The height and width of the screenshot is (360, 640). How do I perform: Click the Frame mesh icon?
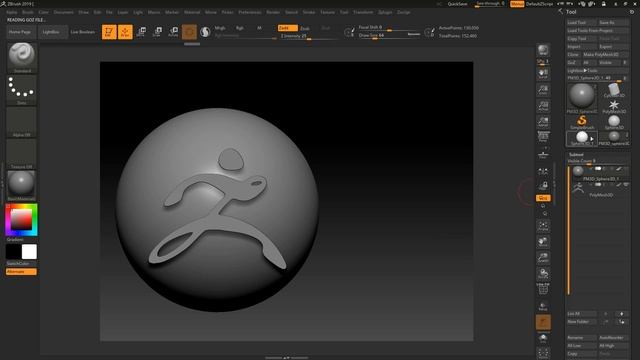pos(543,226)
